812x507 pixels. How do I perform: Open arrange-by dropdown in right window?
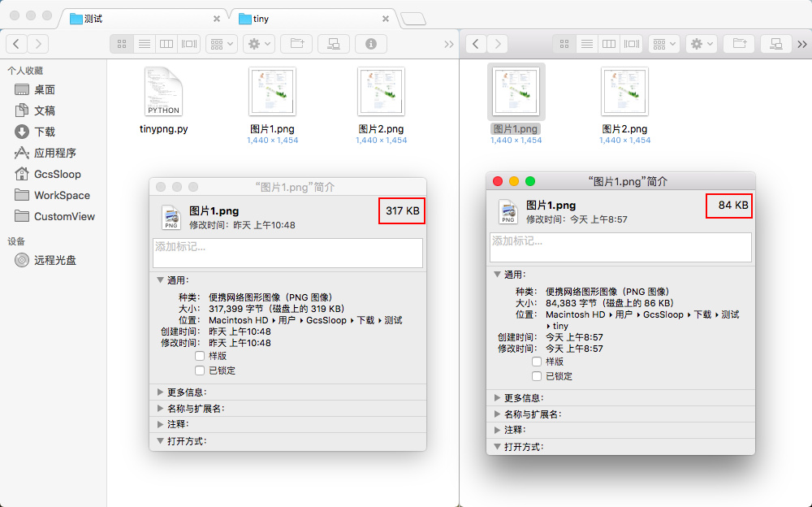(664, 44)
